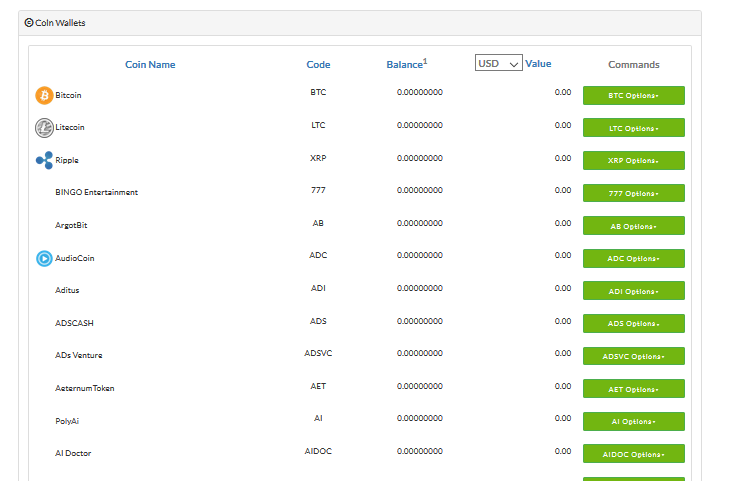Sort by Balance column header
The image size is (735, 481).
[x=406, y=64]
